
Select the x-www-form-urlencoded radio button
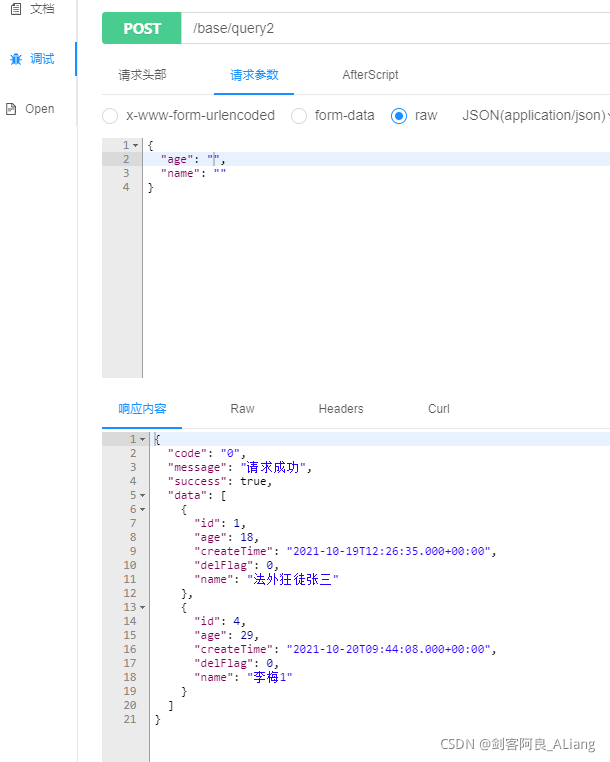[110, 116]
